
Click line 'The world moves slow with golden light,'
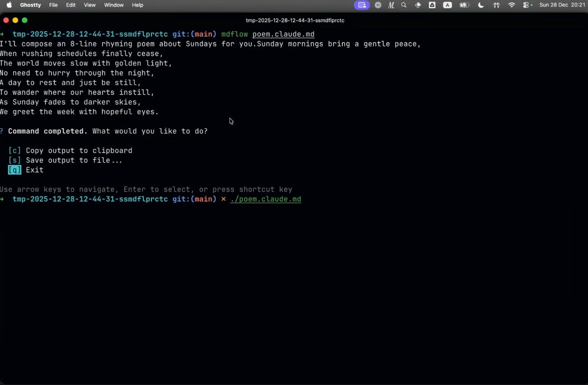tap(86, 63)
